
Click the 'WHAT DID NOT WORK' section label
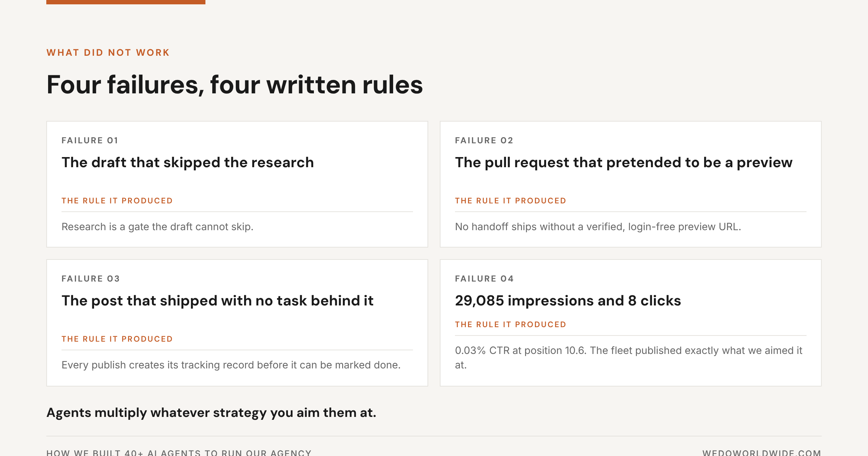(x=108, y=52)
